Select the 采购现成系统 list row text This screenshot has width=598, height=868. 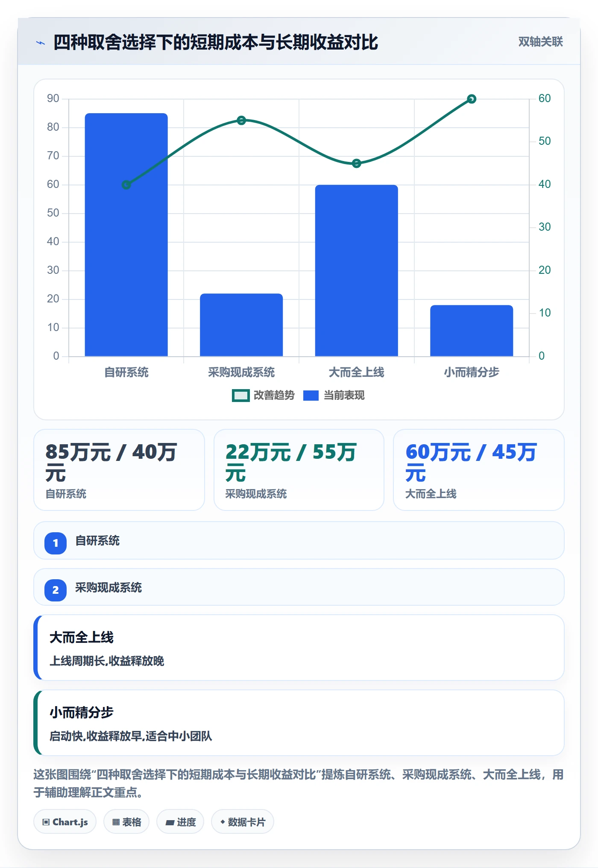(108, 588)
